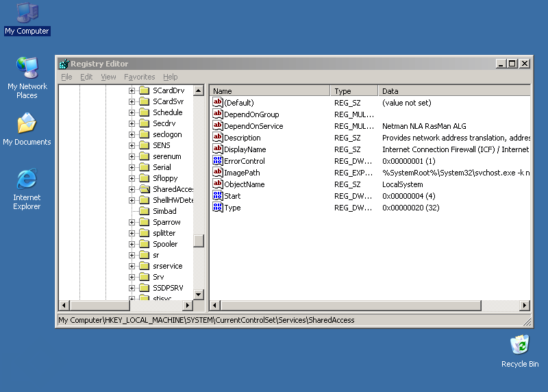Select the Description value icon
This screenshot has width=548, height=392.
pos(217,138)
